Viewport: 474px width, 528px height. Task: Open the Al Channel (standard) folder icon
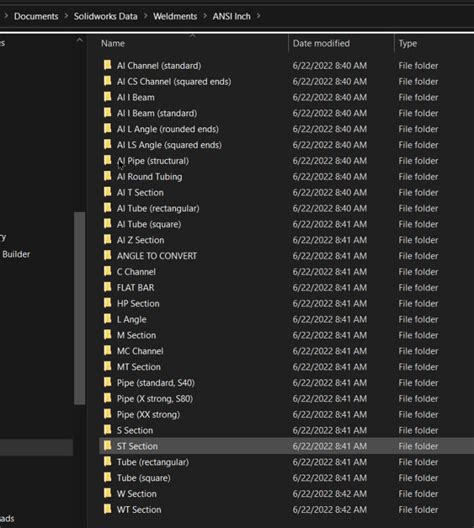click(107, 65)
